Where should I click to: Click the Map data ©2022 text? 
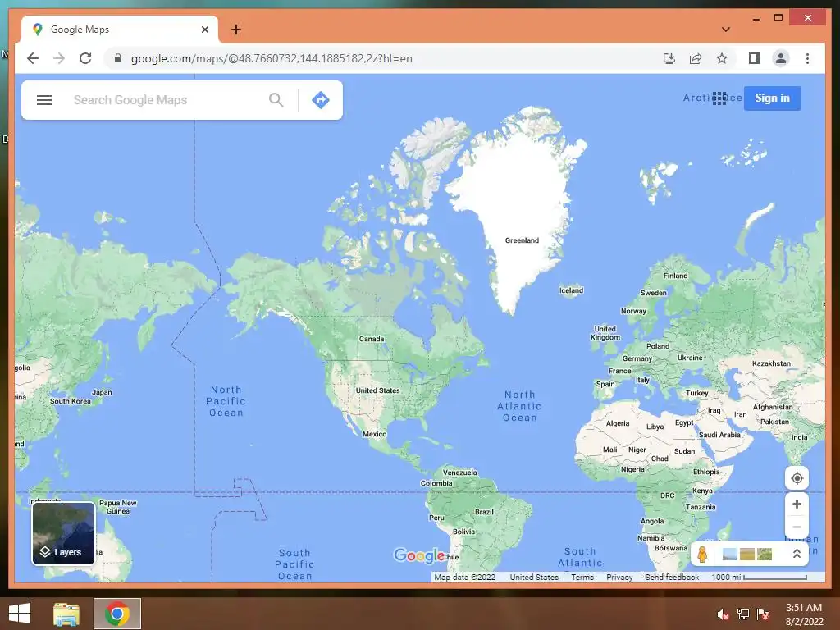pyautogui.click(x=464, y=577)
